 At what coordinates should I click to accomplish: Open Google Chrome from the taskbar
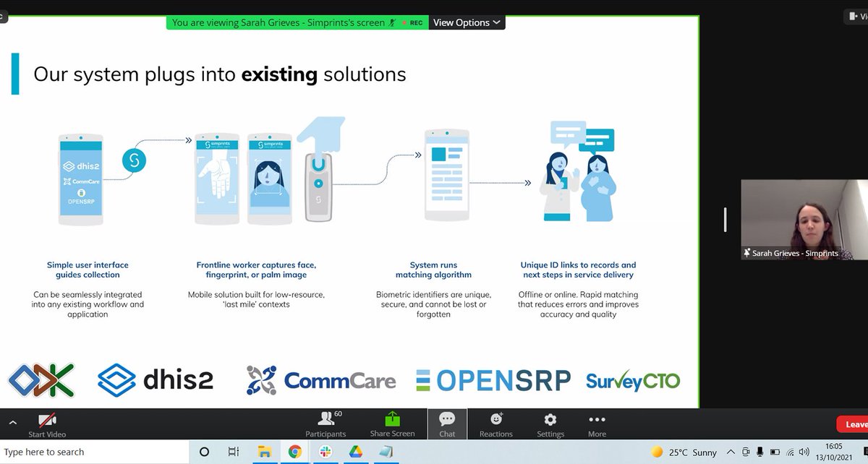tap(294, 452)
